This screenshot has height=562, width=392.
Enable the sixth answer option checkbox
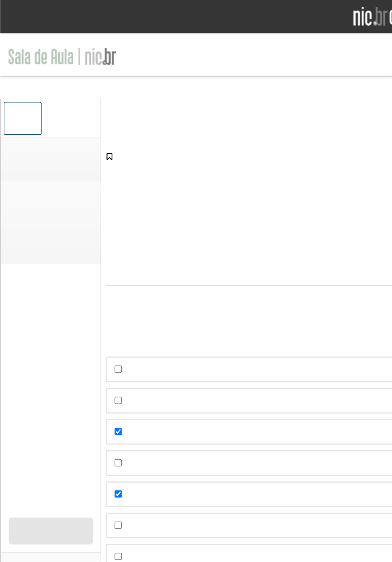click(x=118, y=525)
